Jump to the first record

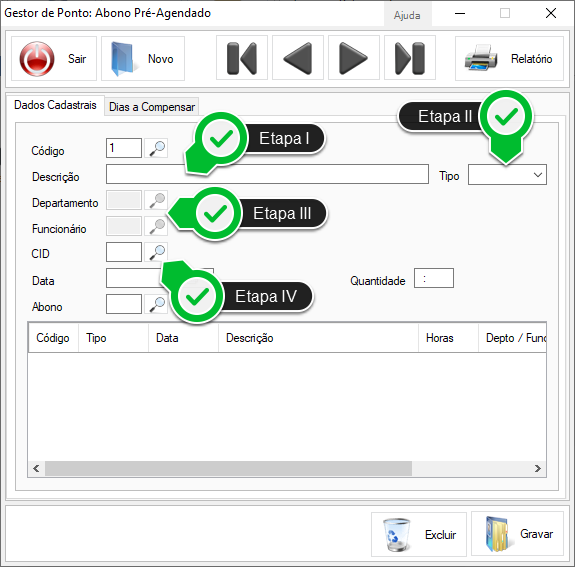pyautogui.click(x=242, y=58)
